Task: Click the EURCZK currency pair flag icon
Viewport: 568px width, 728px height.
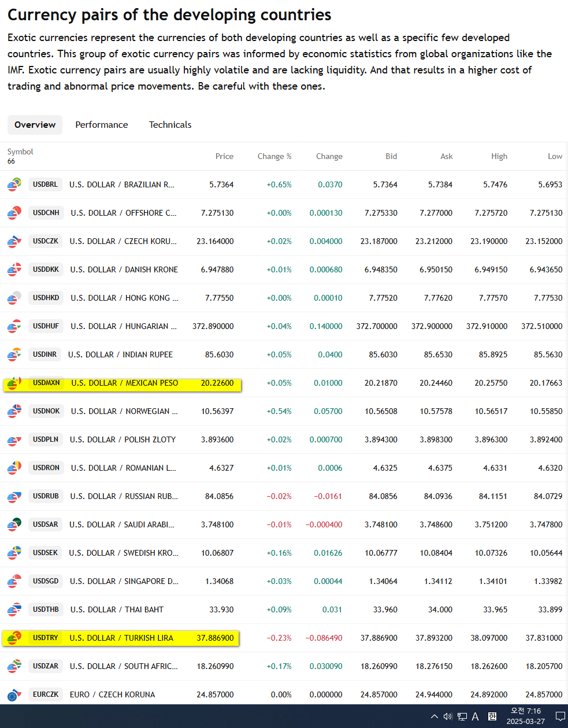Action: click(x=14, y=694)
